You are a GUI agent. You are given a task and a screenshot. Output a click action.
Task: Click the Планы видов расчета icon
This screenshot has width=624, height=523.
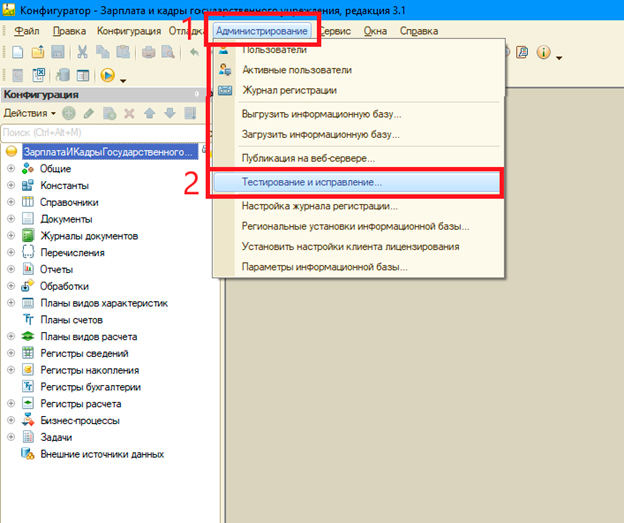click(x=28, y=336)
